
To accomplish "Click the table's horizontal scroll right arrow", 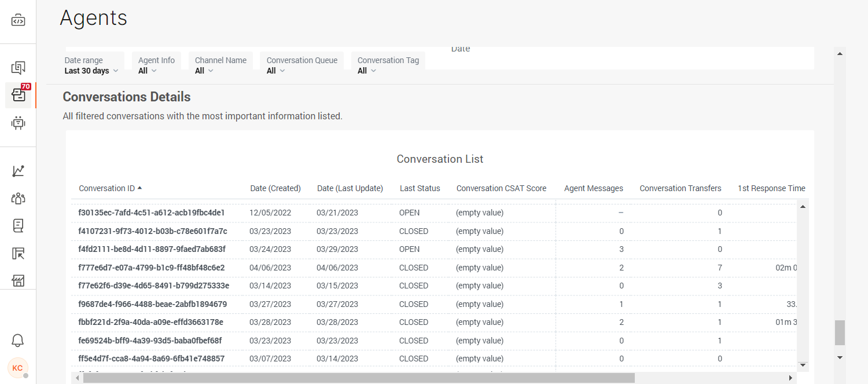I will pyautogui.click(x=792, y=378).
